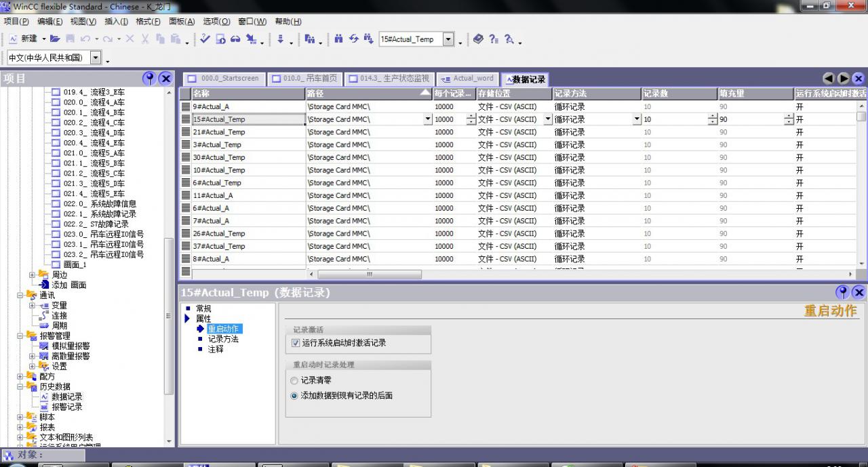
Task: Open the help book icon
Action: click(479, 39)
